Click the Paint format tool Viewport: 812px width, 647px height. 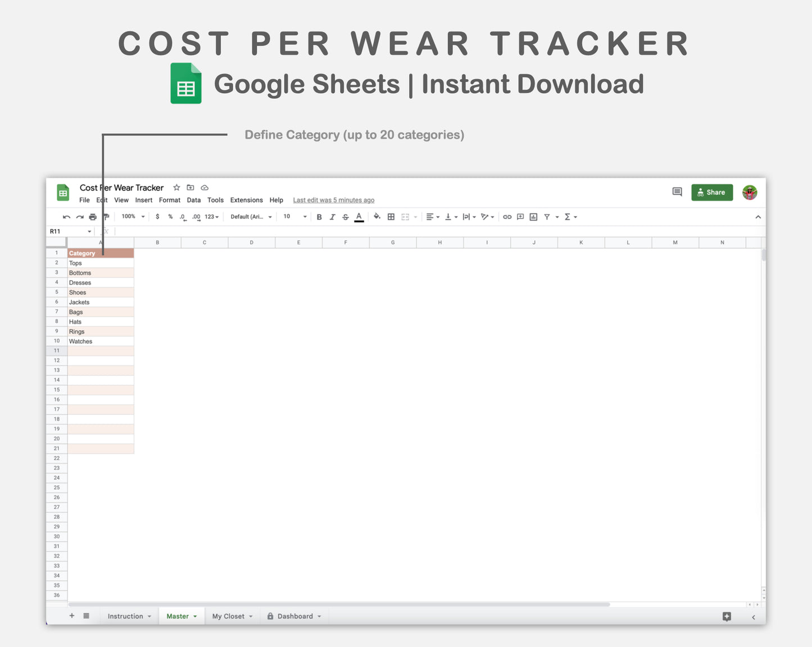pyautogui.click(x=106, y=216)
